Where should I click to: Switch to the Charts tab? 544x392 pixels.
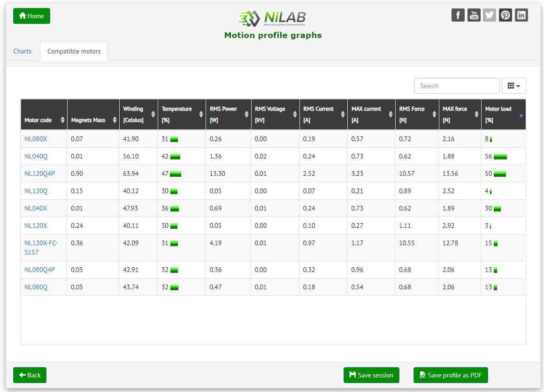[23, 51]
